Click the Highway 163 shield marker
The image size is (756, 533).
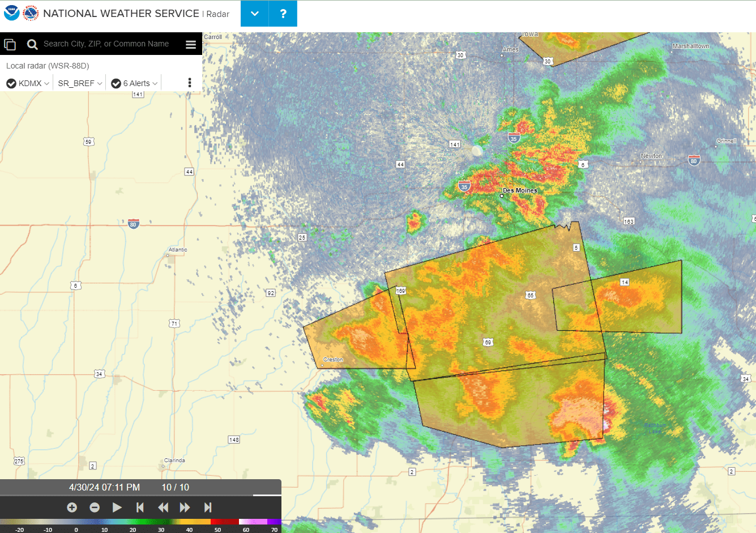tap(629, 221)
